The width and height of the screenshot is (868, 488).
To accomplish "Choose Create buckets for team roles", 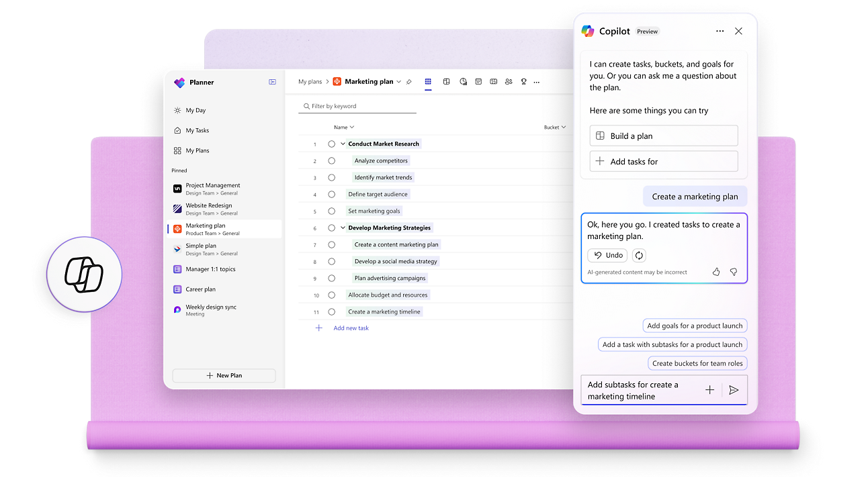I will click(x=697, y=363).
